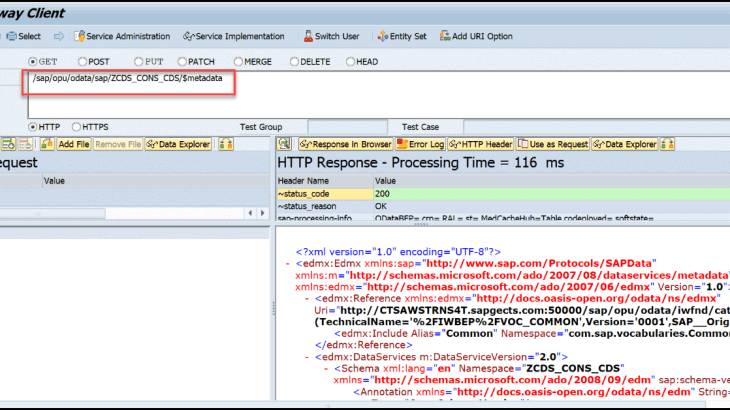
Task: Select the HTTPS protocol radio button
Action: pyautogui.click(x=76, y=127)
